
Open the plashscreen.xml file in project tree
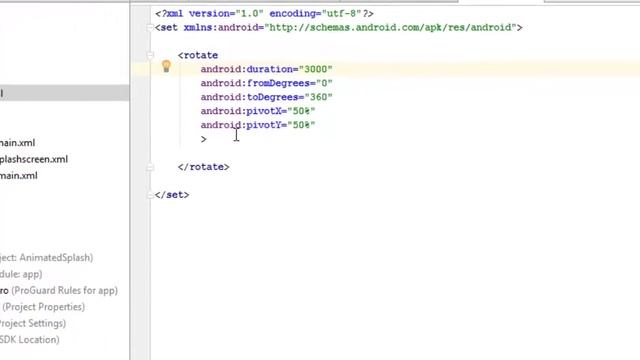[34, 159]
